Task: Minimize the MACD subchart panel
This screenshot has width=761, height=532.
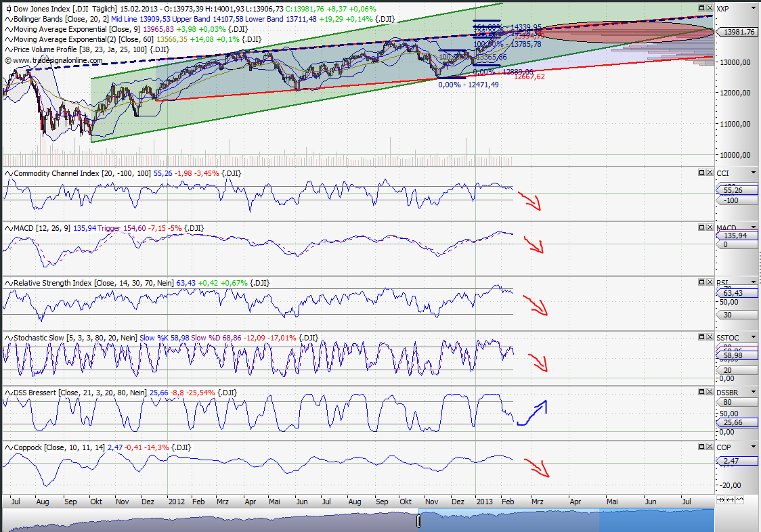Action: [x=703, y=227]
